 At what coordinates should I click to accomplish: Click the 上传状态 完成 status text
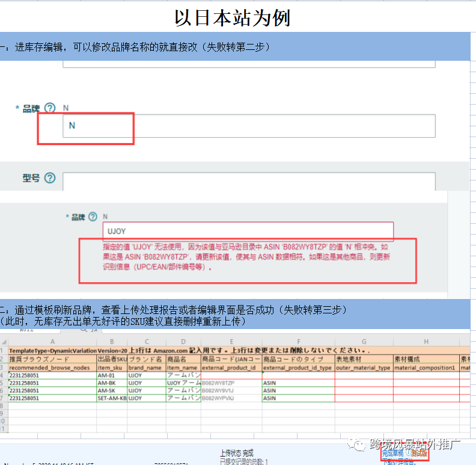pos(236,453)
